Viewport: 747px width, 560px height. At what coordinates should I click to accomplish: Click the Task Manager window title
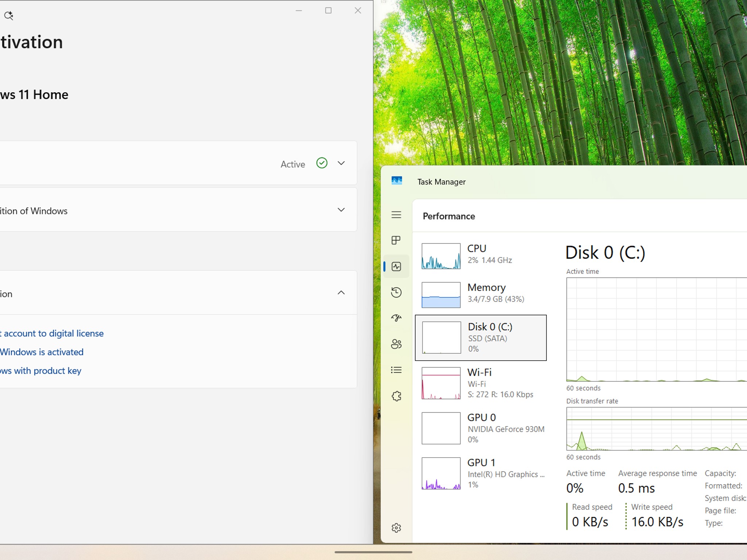[441, 182]
